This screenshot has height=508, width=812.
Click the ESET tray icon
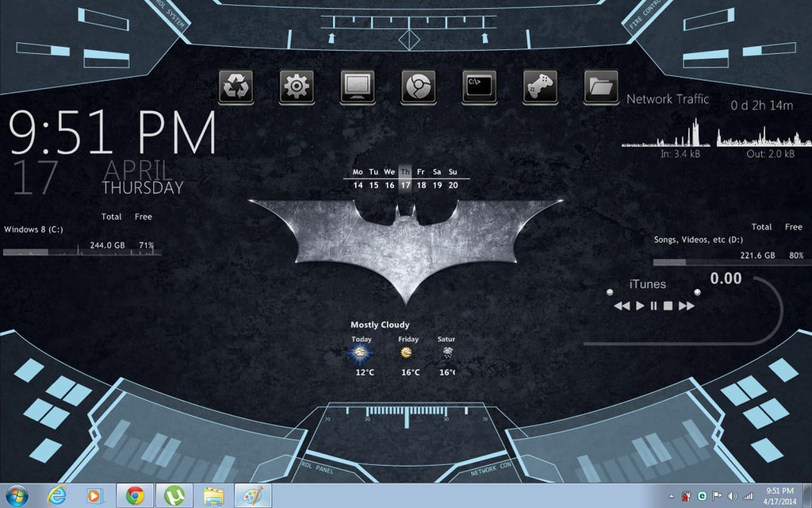pyautogui.click(x=702, y=497)
